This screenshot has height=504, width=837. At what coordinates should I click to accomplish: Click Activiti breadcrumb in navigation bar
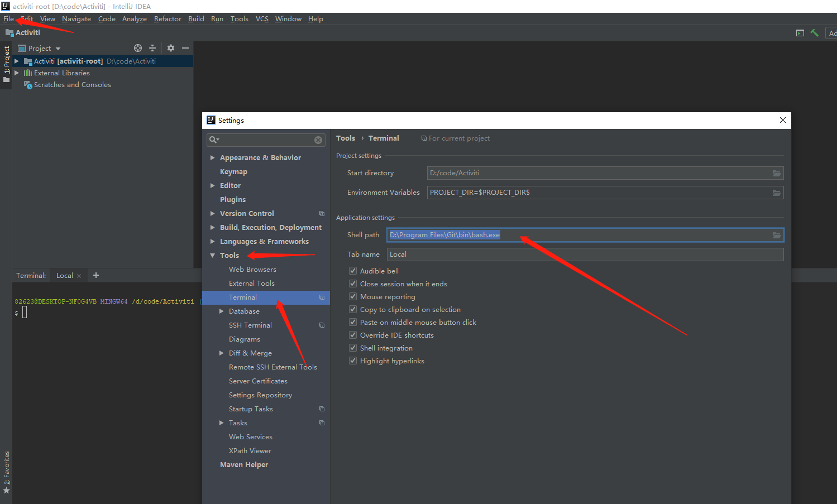[23, 33]
